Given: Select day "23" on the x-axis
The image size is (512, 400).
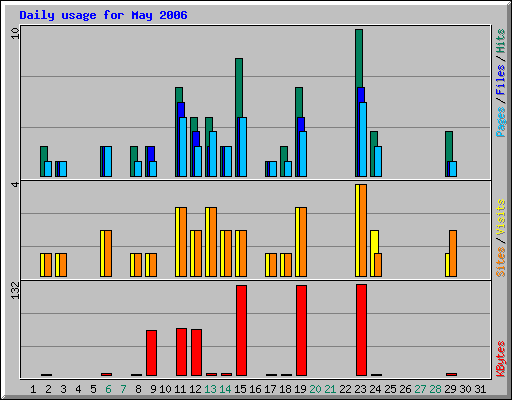Looking at the screenshot, I should pos(360,389).
